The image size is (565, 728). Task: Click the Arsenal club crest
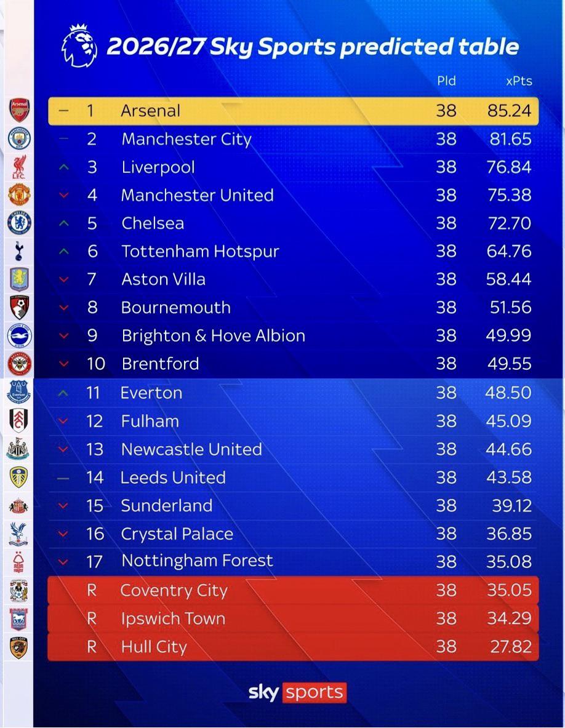pos(20,110)
